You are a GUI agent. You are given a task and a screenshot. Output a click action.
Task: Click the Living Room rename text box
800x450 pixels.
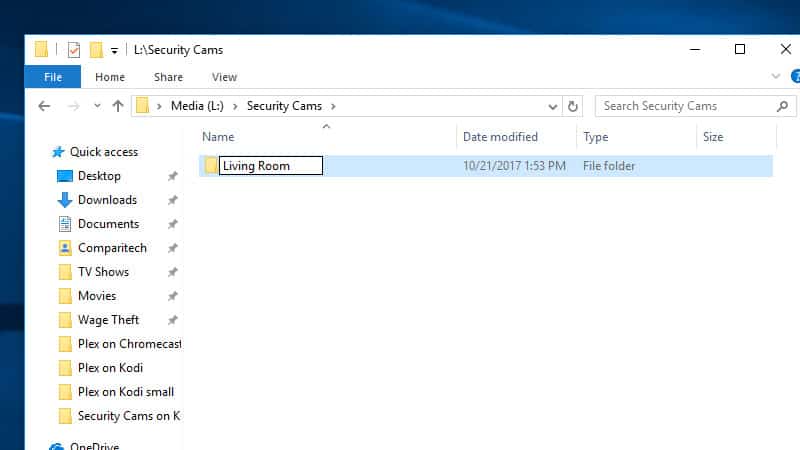(271, 166)
